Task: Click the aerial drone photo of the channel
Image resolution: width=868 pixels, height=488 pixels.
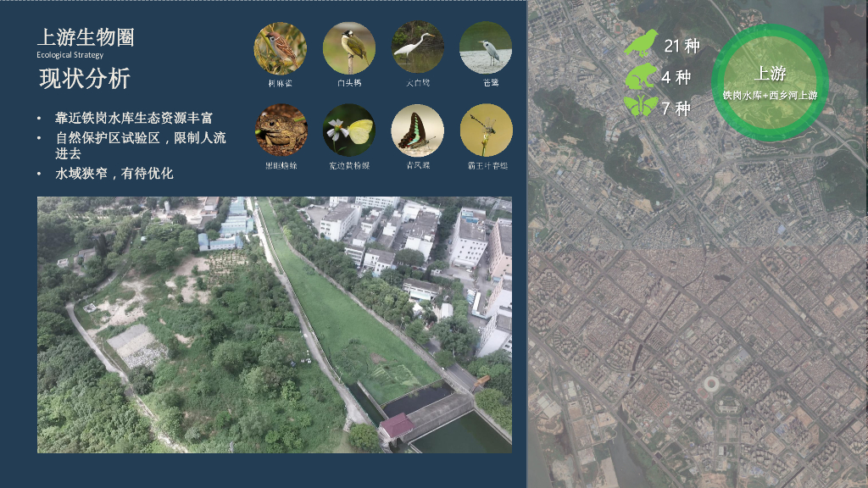Action: tap(275, 324)
